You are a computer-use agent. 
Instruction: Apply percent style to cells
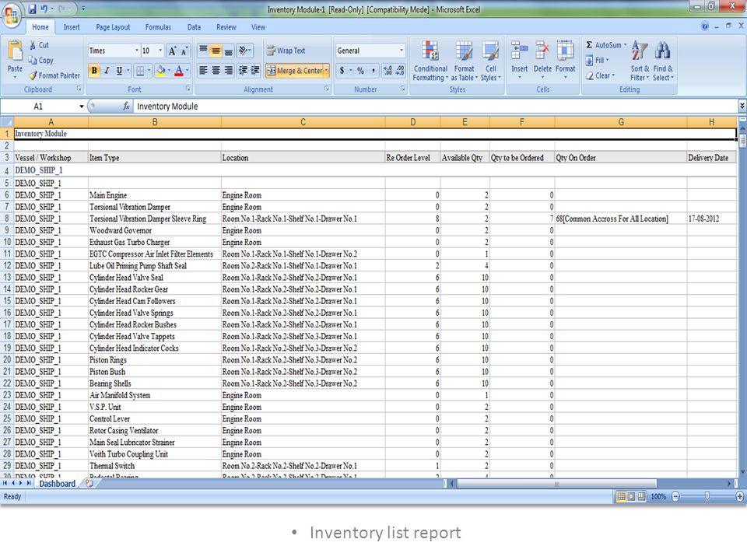click(360, 71)
